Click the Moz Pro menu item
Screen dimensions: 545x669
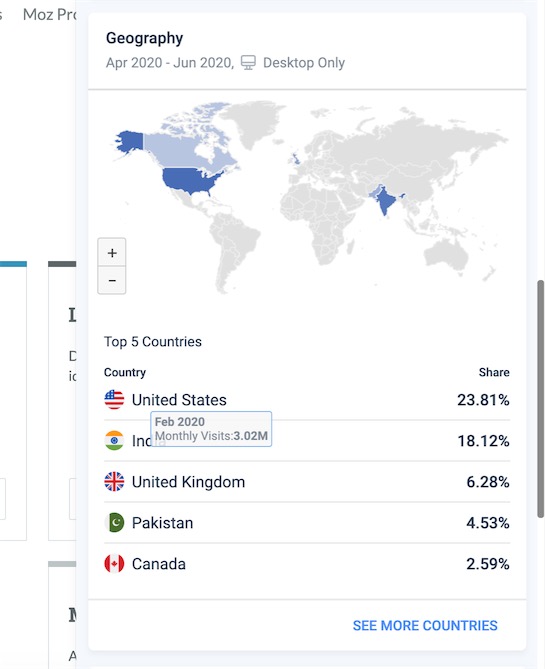(50, 15)
